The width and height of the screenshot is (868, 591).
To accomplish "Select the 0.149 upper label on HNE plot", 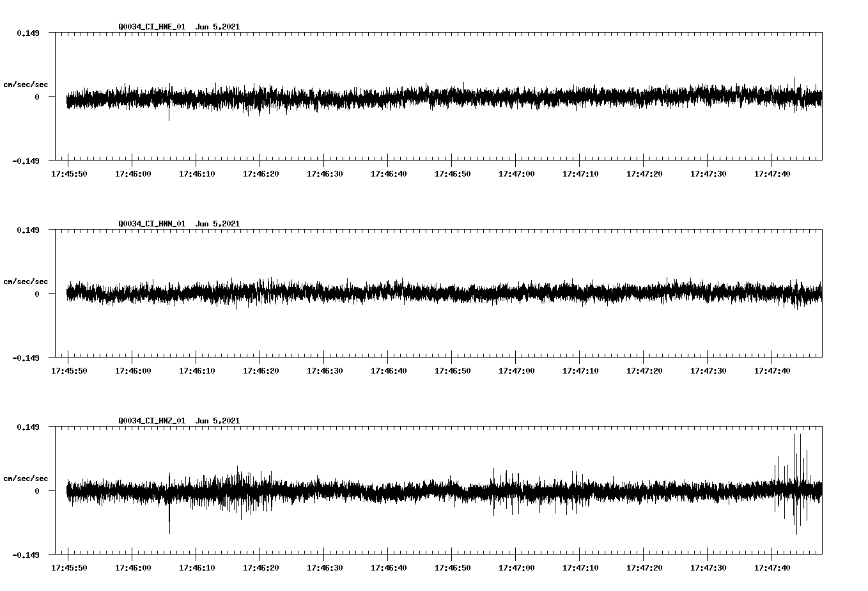I will tap(27, 33).
